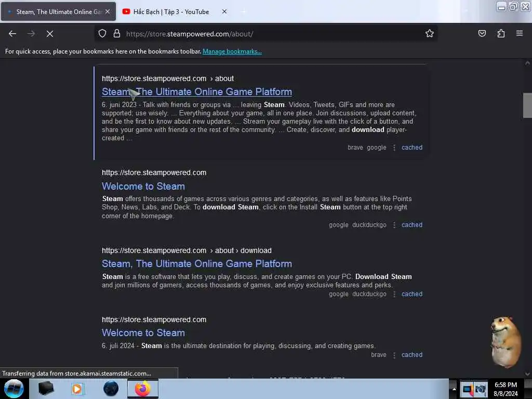Open the Extensions puzzle icon

coord(501,34)
